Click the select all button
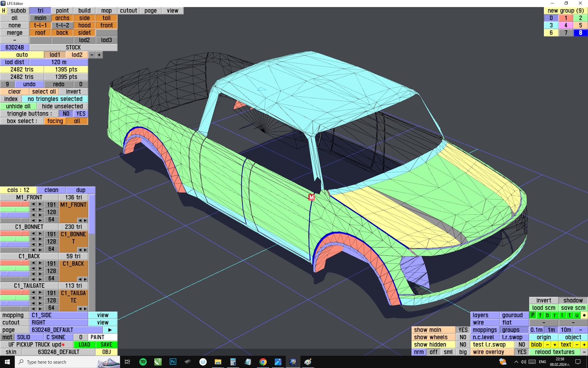 [x=44, y=92]
